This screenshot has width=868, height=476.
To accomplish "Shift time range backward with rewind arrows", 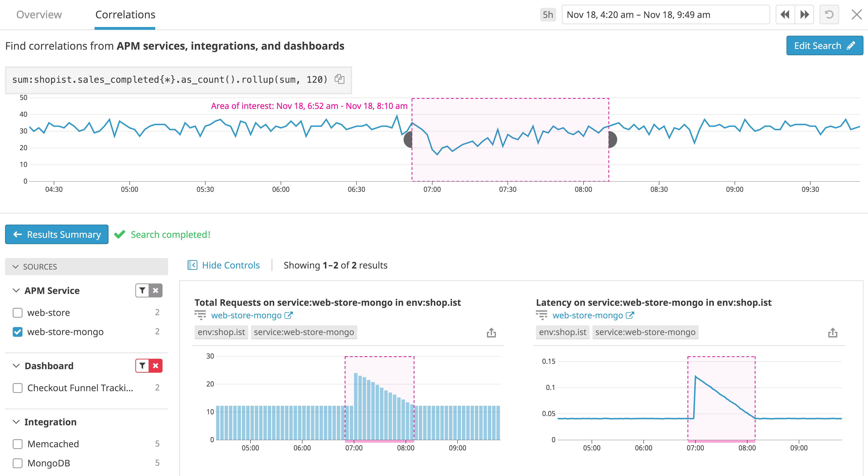I will click(x=785, y=14).
